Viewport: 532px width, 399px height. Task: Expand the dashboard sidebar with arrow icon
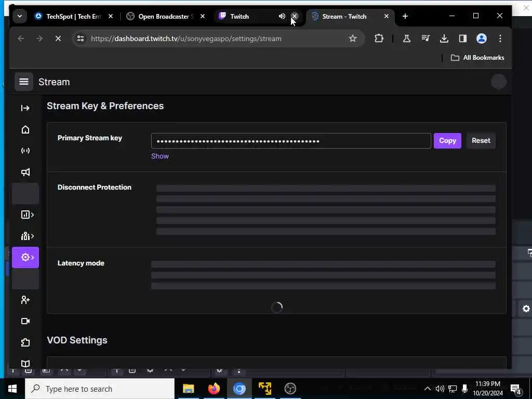(25, 108)
